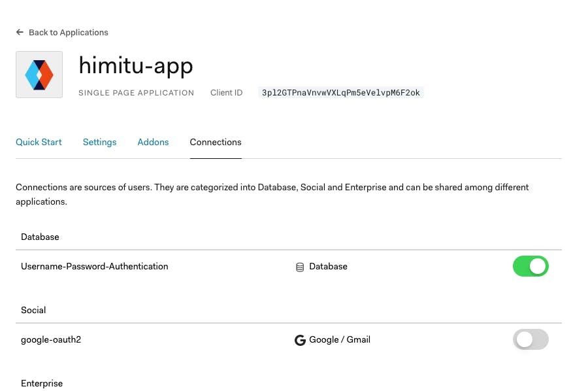Click the Single Page Application label
The height and width of the screenshot is (391, 588).
[x=136, y=93]
